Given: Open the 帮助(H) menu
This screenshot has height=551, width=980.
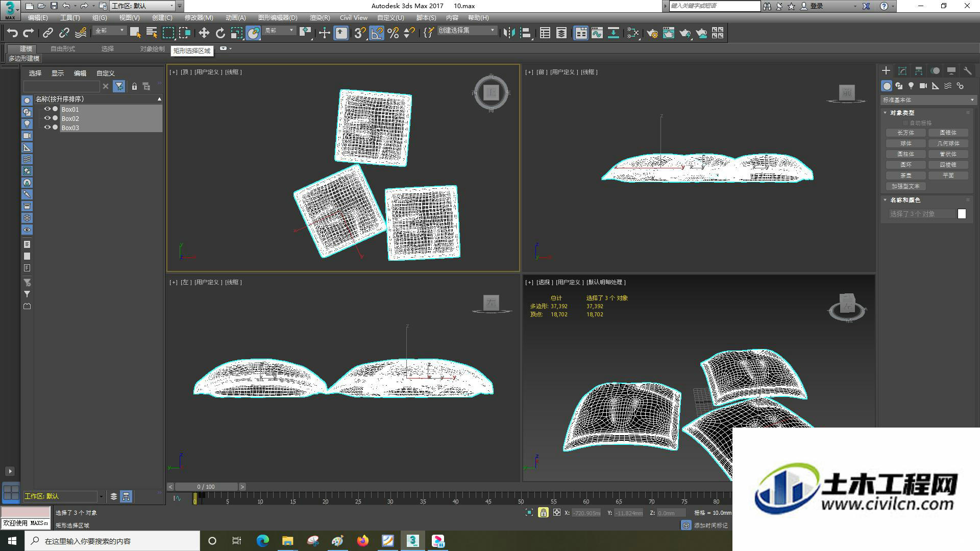Looking at the screenshot, I should 478,17.
